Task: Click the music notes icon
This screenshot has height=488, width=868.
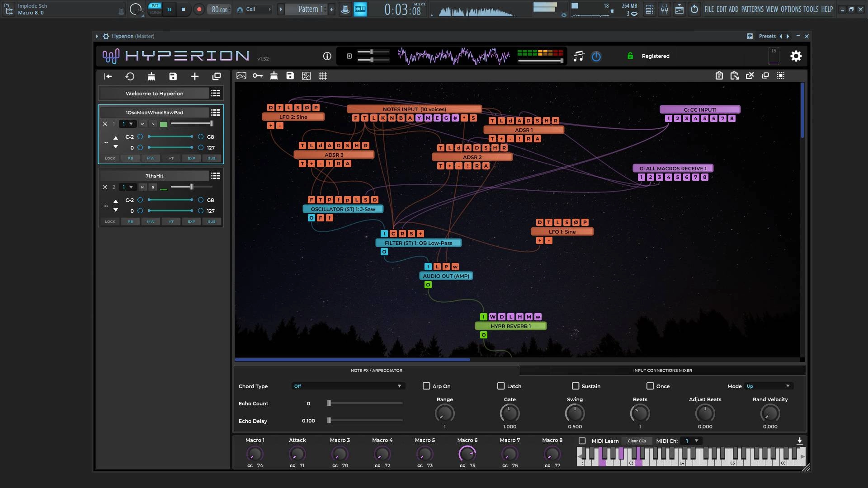Action: pos(579,56)
